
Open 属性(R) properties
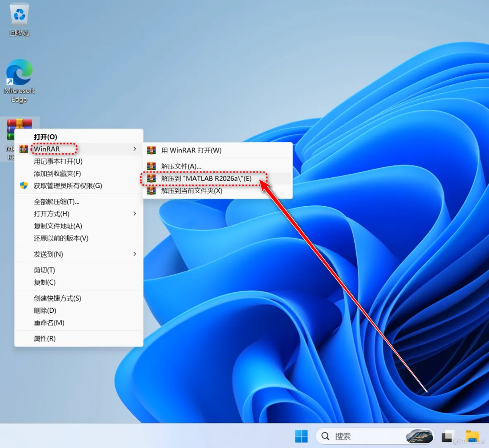pyautogui.click(x=79, y=338)
